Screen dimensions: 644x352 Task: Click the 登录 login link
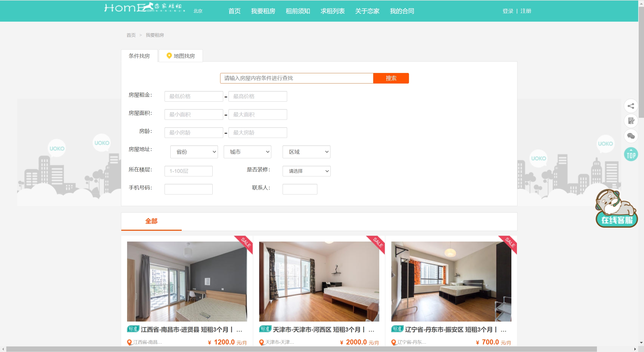click(508, 11)
